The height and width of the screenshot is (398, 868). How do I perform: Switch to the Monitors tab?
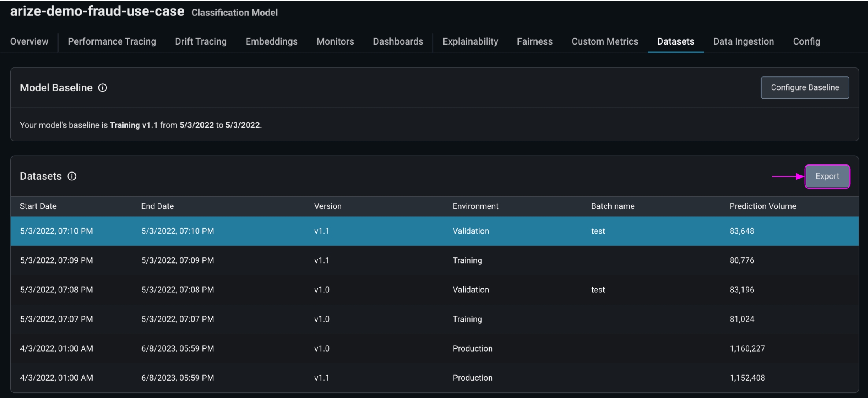pyautogui.click(x=335, y=41)
